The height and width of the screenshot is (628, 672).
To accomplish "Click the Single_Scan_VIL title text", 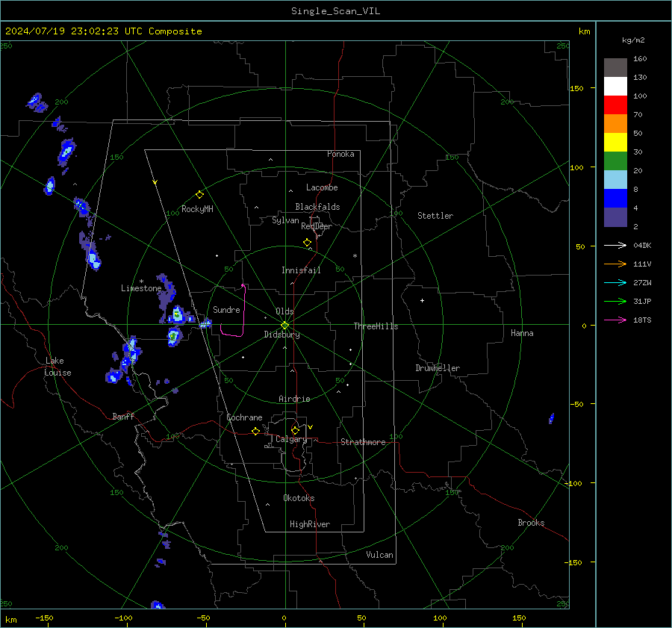I will [x=335, y=11].
